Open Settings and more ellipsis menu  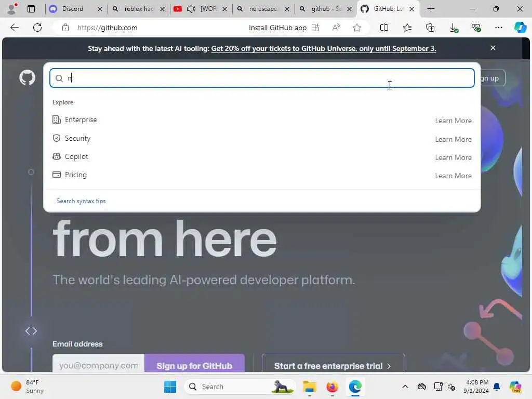[x=498, y=28]
